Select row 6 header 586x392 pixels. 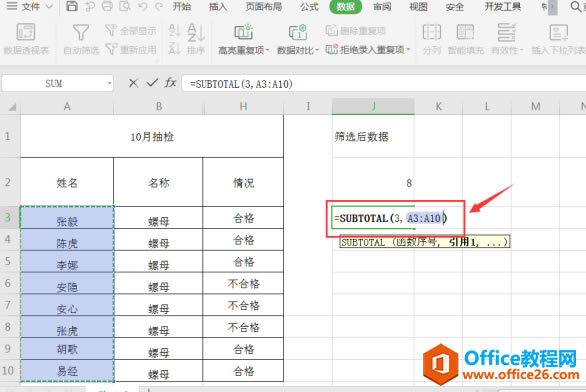(7, 283)
